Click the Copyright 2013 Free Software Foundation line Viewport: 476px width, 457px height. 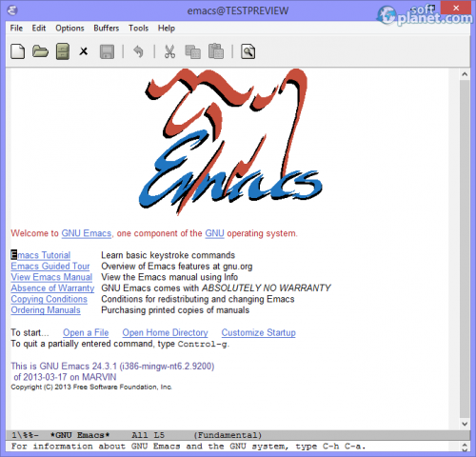(x=91, y=387)
